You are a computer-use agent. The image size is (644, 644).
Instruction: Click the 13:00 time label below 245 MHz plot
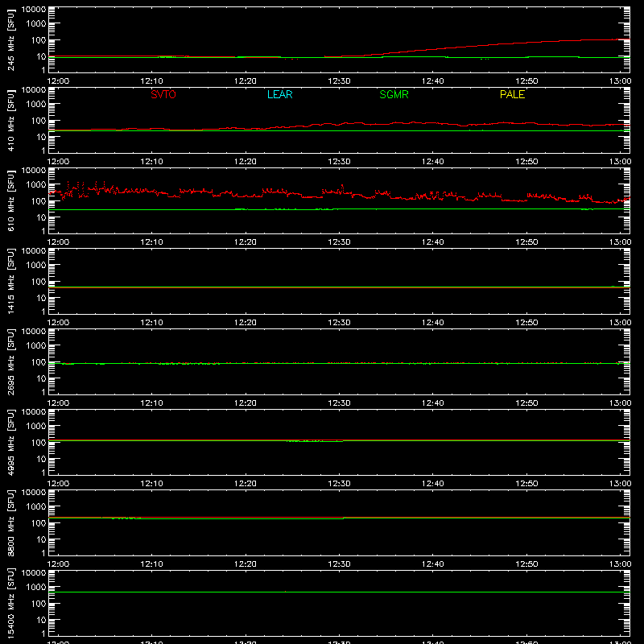[x=620, y=81]
